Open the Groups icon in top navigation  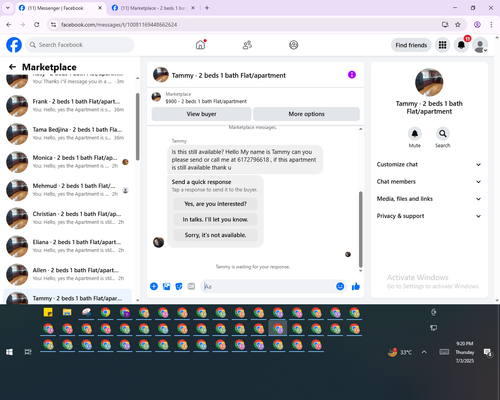click(x=294, y=45)
